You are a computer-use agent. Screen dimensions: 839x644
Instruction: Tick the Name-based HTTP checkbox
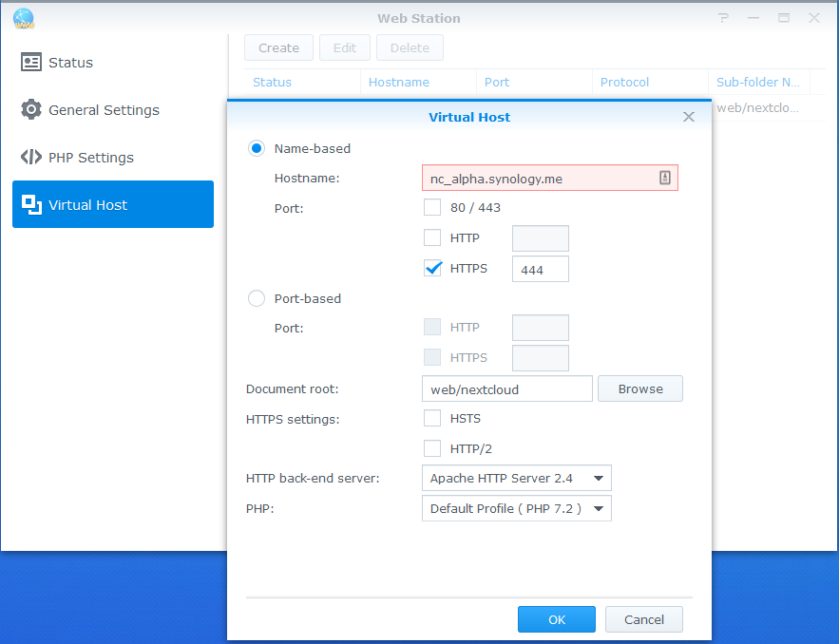[432, 237]
